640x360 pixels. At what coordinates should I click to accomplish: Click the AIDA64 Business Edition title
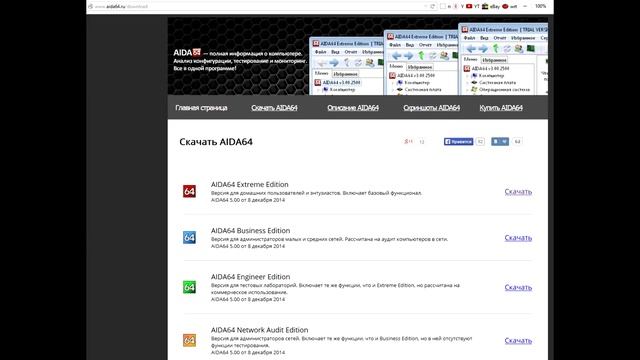250,231
